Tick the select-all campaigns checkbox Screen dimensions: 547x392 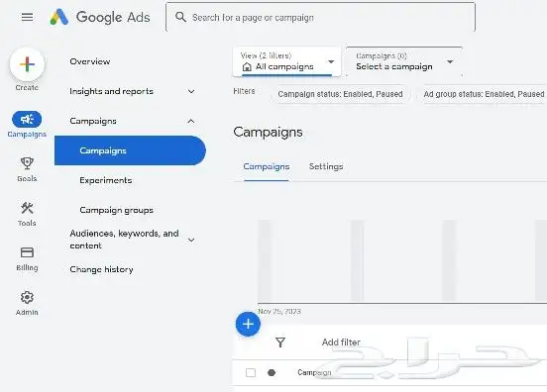(x=251, y=373)
